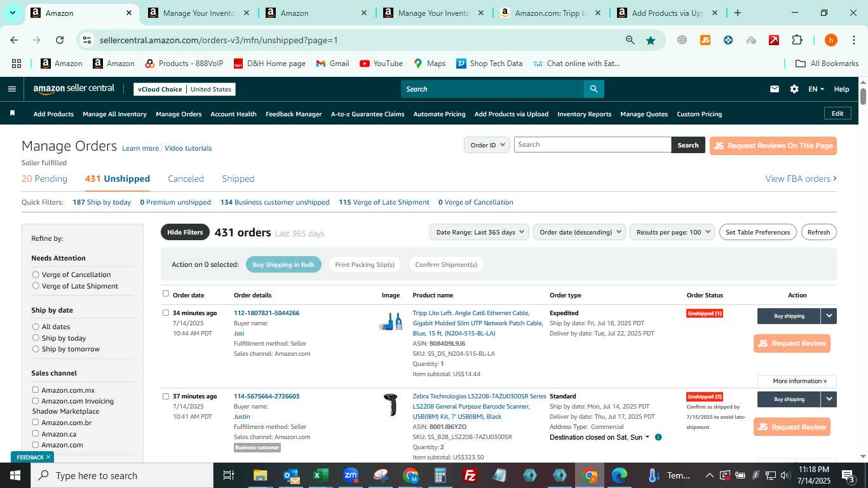Switch to the 20 Pending tab
Viewport: 868px width, 488px height.
(x=44, y=179)
